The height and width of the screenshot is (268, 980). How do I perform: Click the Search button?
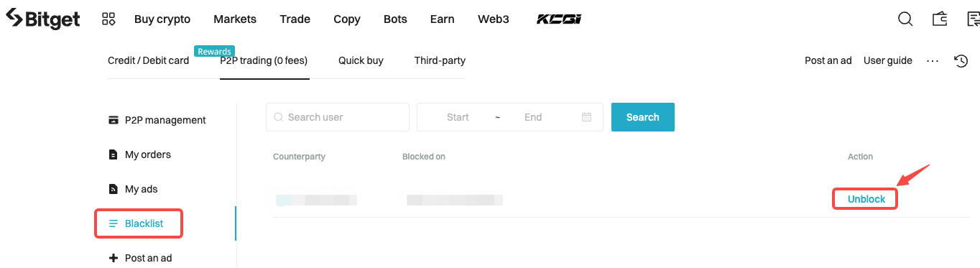(x=642, y=117)
